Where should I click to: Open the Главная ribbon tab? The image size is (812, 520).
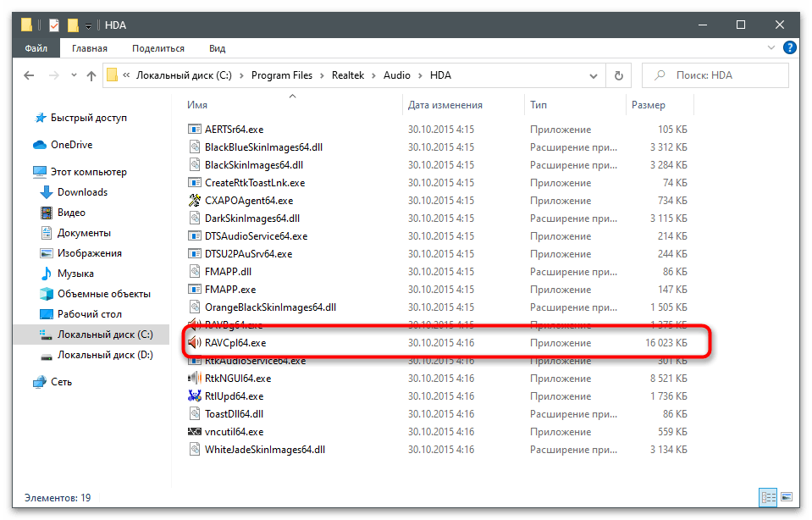coord(90,48)
